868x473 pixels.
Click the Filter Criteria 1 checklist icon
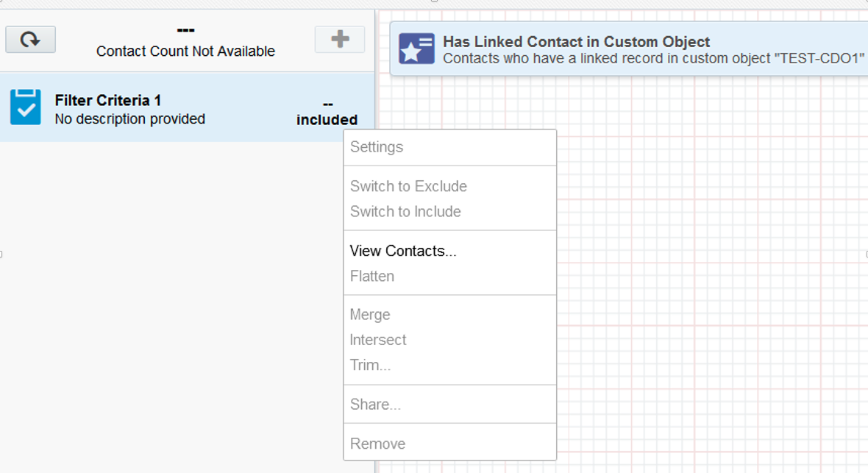pyautogui.click(x=24, y=108)
